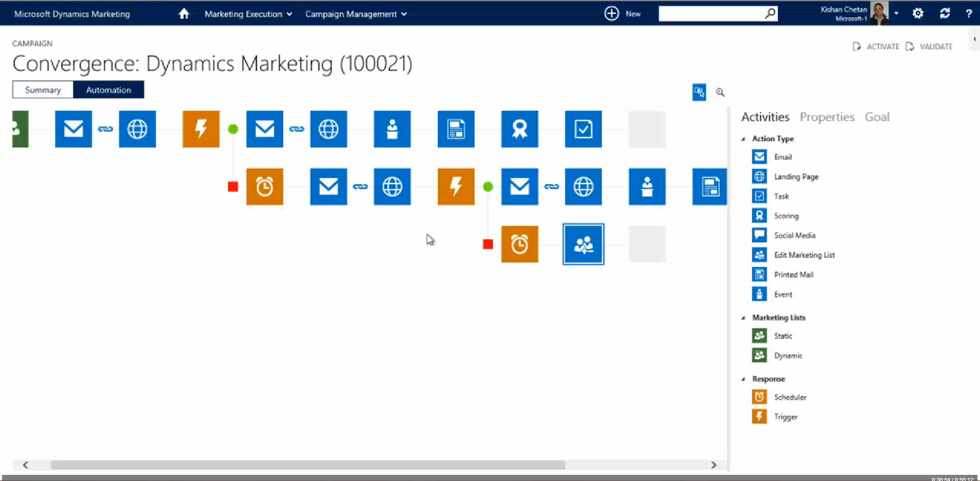This screenshot has height=481, width=980.
Task: Select scheduler clock tile in bottom row
Action: 520,244
